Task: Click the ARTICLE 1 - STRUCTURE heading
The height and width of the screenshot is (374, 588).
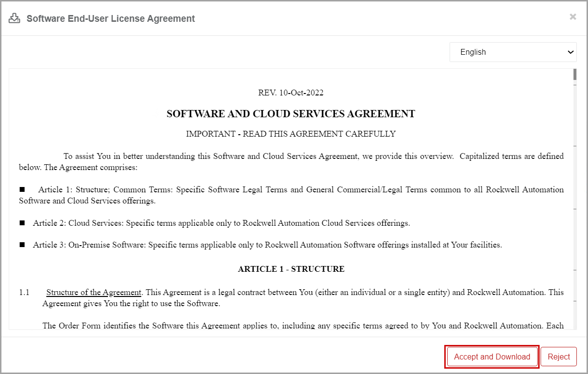Action: click(291, 269)
